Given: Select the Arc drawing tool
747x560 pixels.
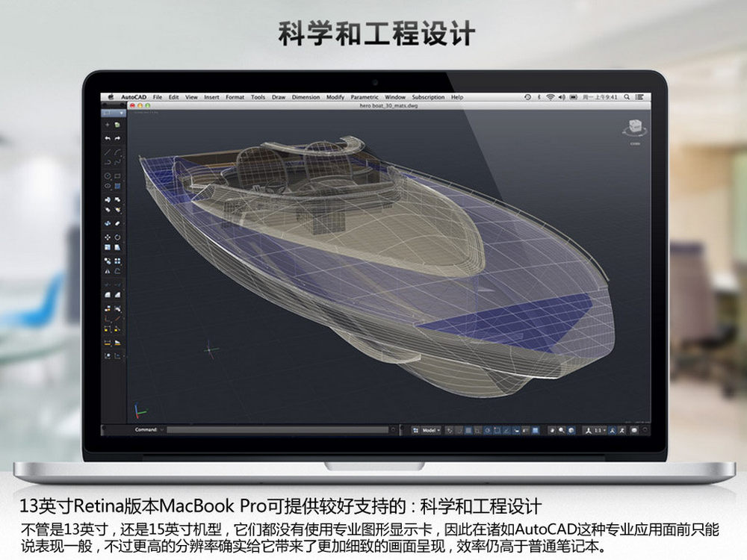Looking at the screenshot, I should click(x=117, y=152).
